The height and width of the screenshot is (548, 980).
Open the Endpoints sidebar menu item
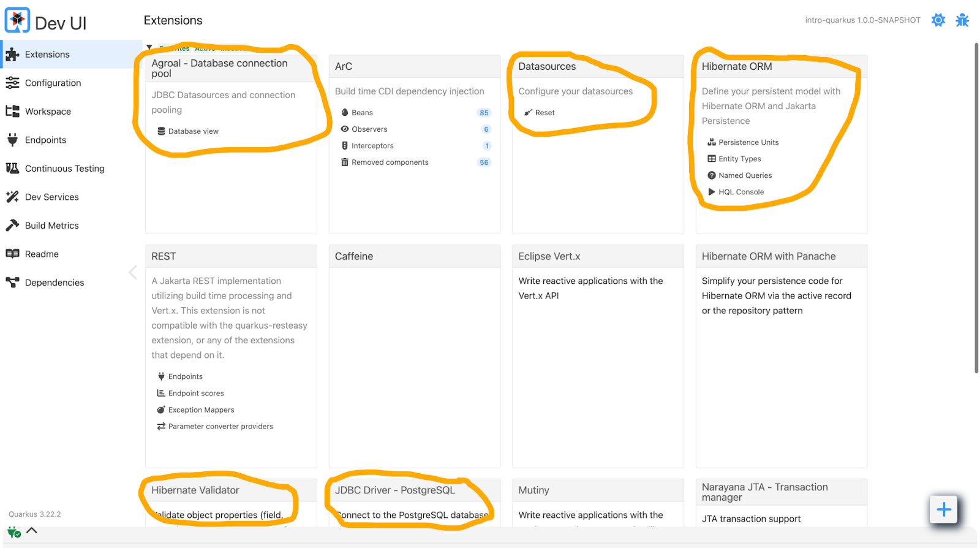click(x=71, y=140)
